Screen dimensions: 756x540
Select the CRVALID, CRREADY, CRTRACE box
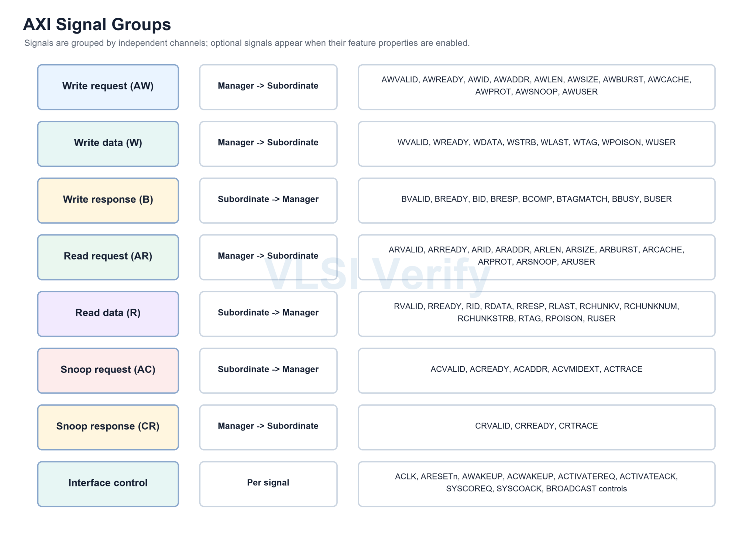(x=537, y=427)
